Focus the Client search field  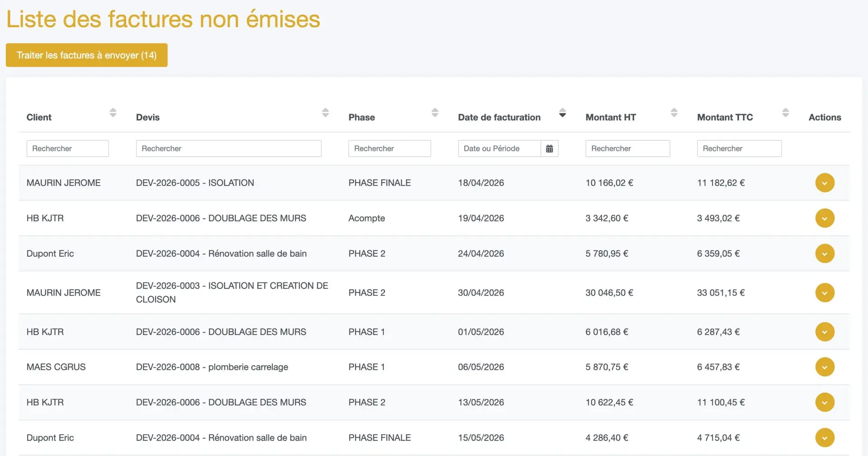67,148
